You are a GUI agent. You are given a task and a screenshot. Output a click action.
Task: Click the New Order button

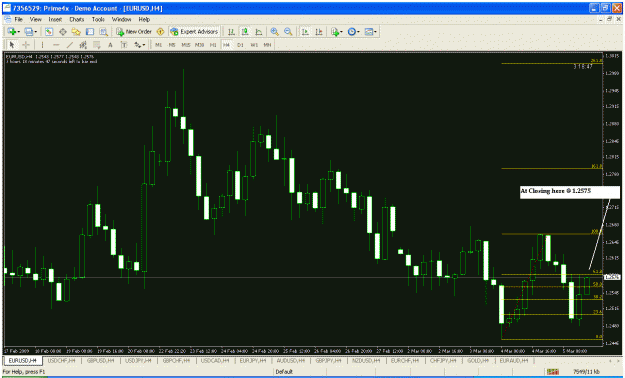[x=134, y=32]
